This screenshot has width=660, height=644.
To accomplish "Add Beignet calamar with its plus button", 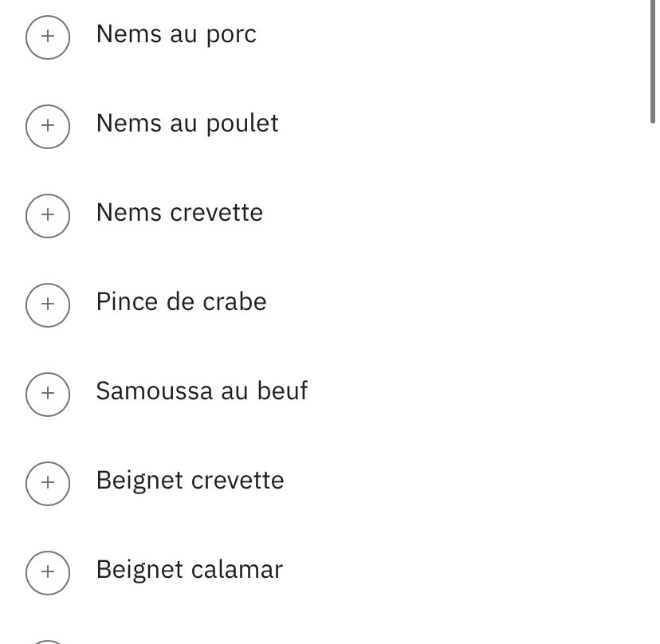I will [x=48, y=572].
